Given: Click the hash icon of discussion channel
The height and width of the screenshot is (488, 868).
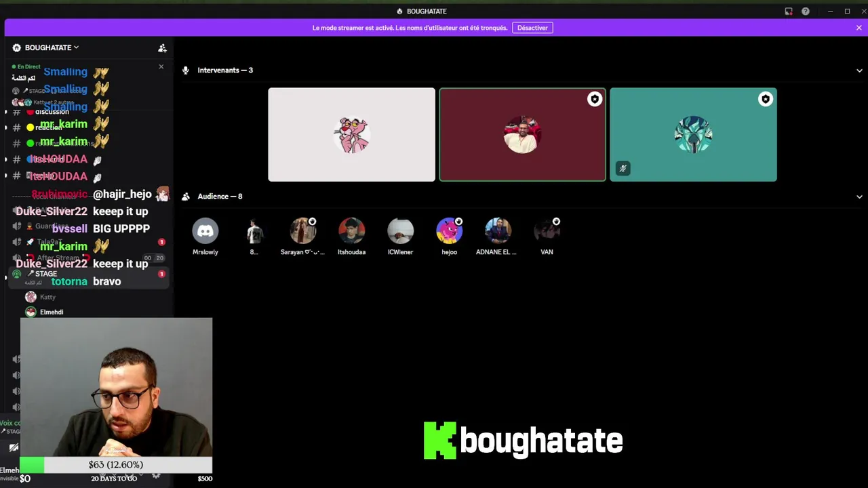Looking at the screenshot, I should point(17,112).
